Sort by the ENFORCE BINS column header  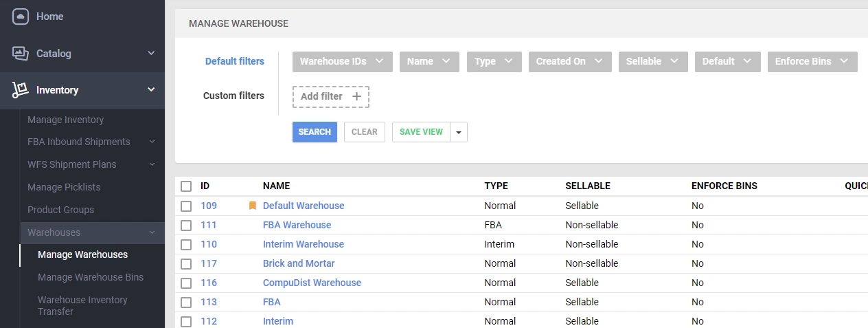pyautogui.click(x=724, y=186)
